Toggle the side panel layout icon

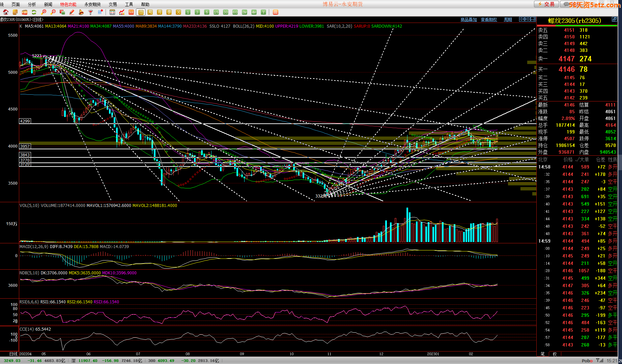[533, 19]
